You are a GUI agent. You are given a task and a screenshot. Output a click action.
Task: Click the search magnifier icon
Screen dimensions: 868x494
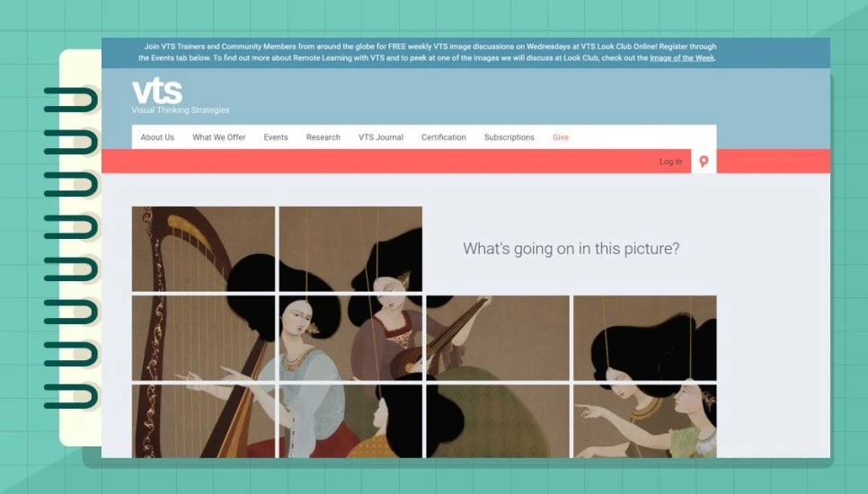point(704,162)
